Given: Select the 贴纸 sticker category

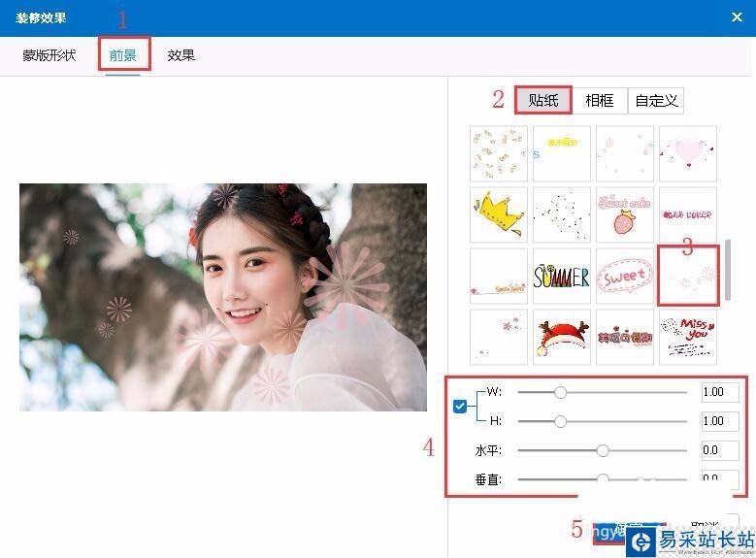Looking at the screenshot, I should pos(543,100).
